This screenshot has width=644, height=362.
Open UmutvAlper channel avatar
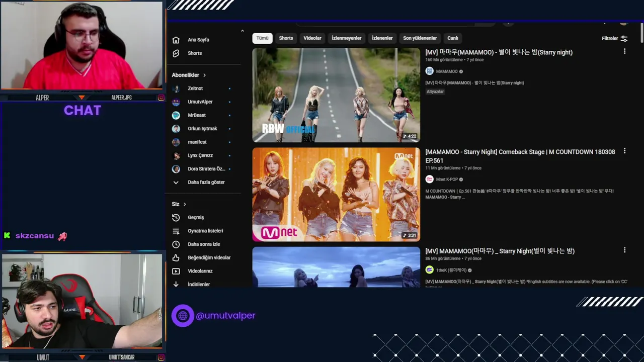pyautogui.click(x=176, y=102)
